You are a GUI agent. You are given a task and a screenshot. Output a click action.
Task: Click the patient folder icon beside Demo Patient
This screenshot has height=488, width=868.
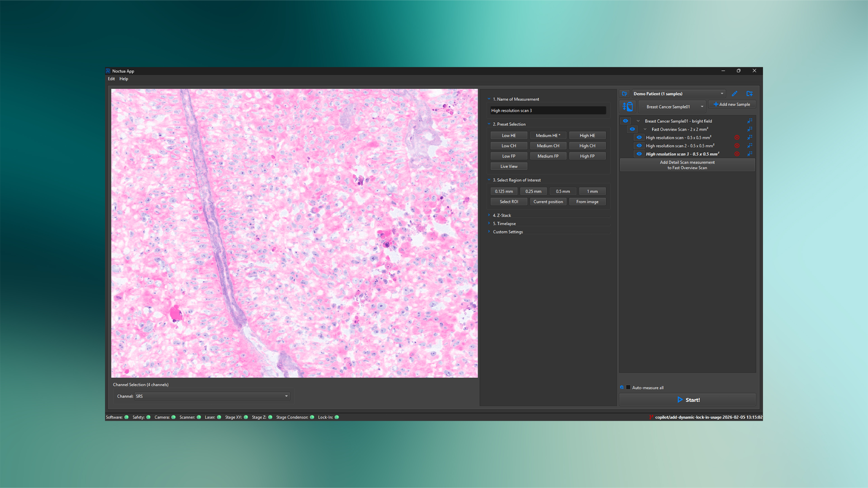625,94
